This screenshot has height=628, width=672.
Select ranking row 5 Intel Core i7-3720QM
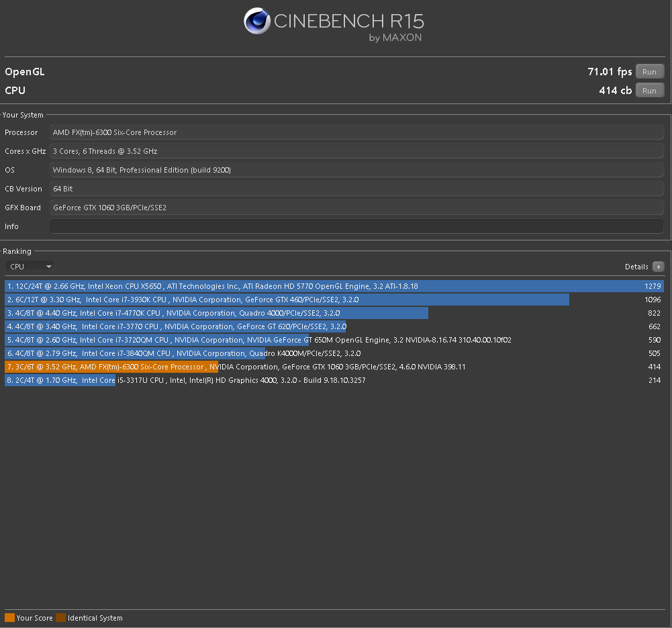click(x=334, y=340)
